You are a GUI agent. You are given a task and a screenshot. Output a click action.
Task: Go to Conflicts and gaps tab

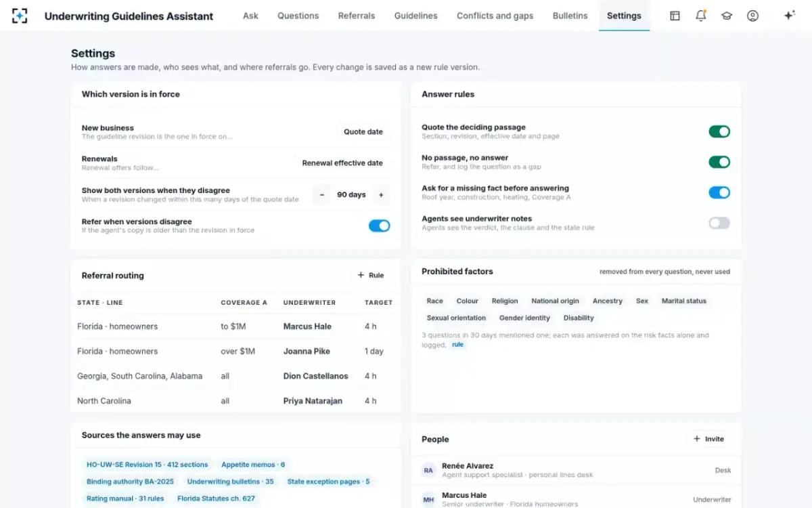point(495,16)
